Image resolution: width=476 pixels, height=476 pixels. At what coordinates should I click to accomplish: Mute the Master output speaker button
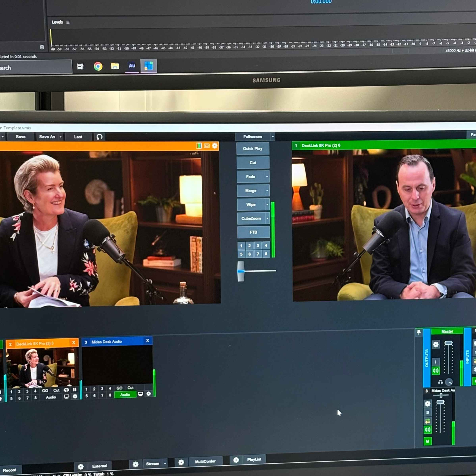tap(436, 370)
